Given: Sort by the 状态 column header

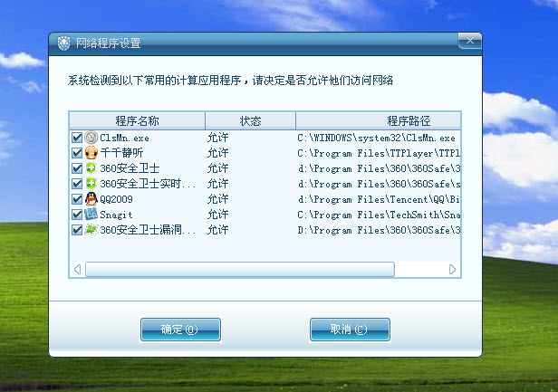Looking at the screenshot, I should [251, 121].
